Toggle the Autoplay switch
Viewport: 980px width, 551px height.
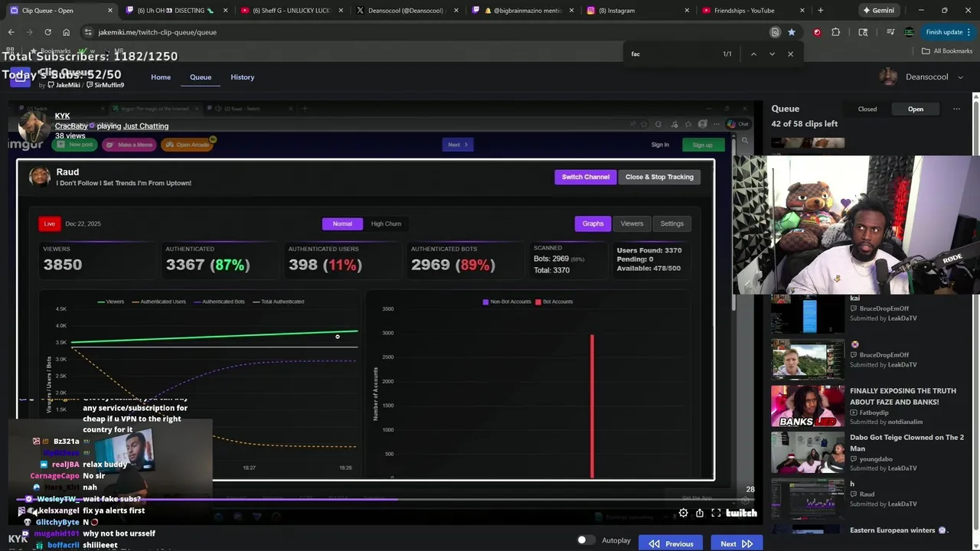585,540
